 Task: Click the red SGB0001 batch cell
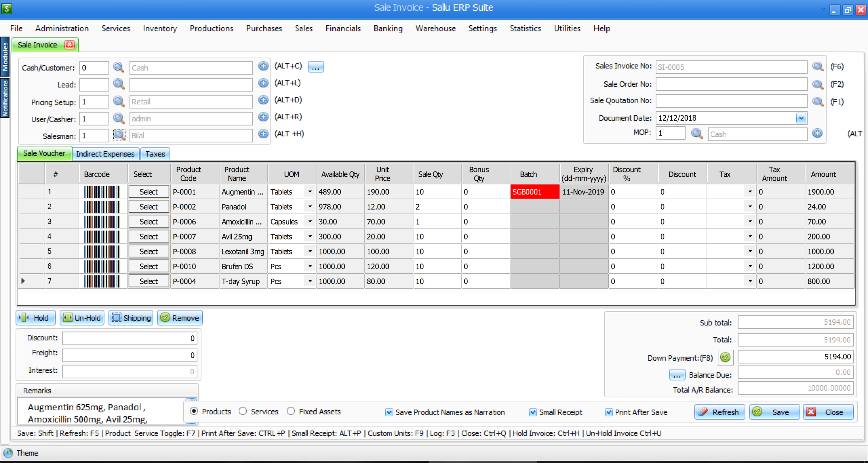[x=535, y=192]
